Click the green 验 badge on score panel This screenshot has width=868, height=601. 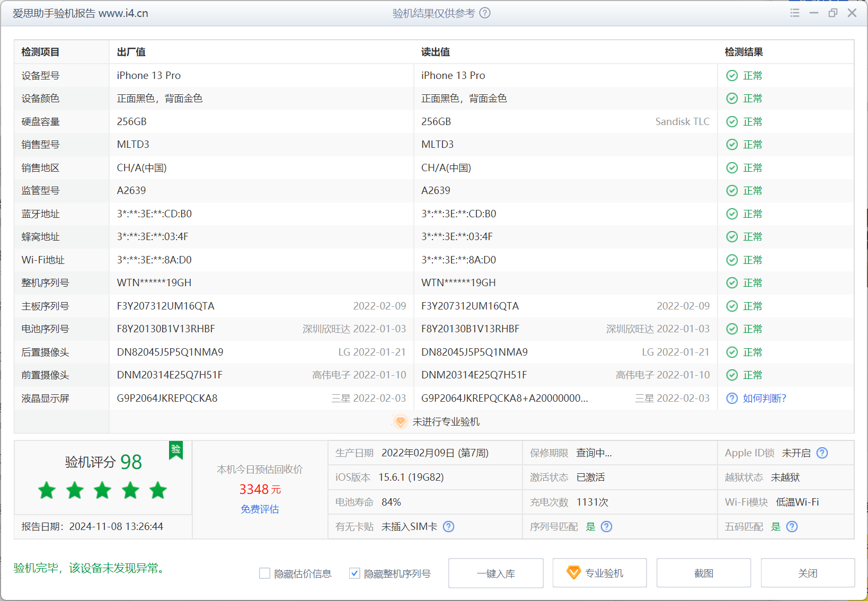click(176, 450)
